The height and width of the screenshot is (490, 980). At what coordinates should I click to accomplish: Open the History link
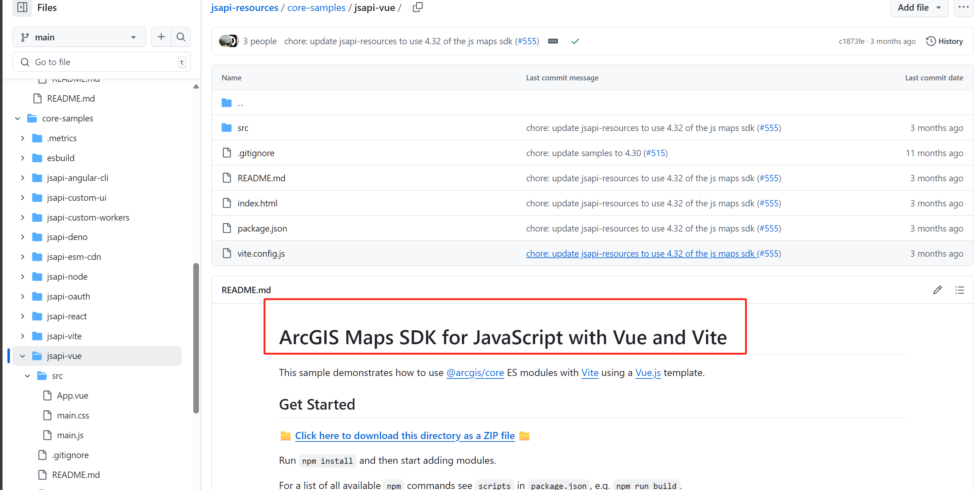[944, 41]
